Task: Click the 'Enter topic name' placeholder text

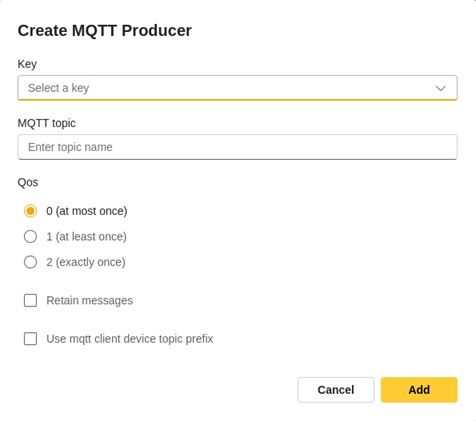Action: click(70, 147)
